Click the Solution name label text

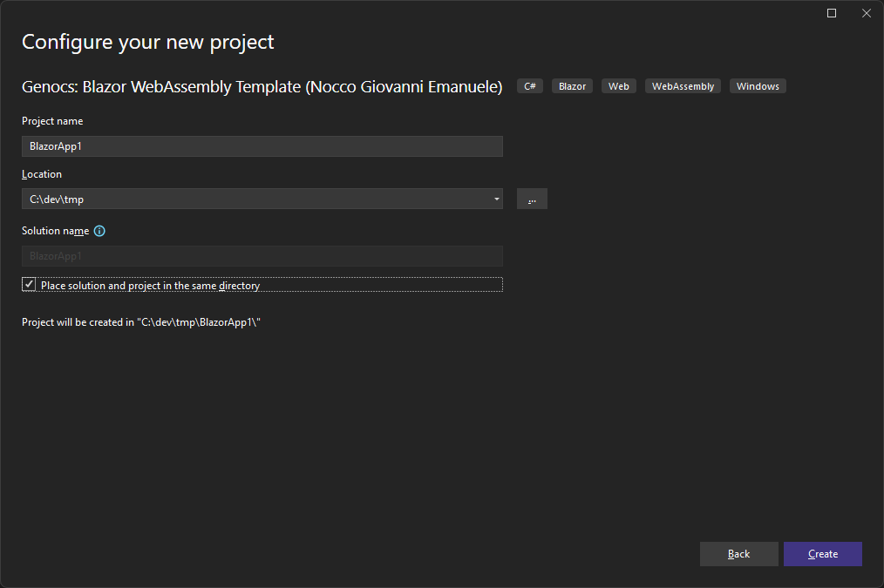pyautogui.click(x=55, y=231)
